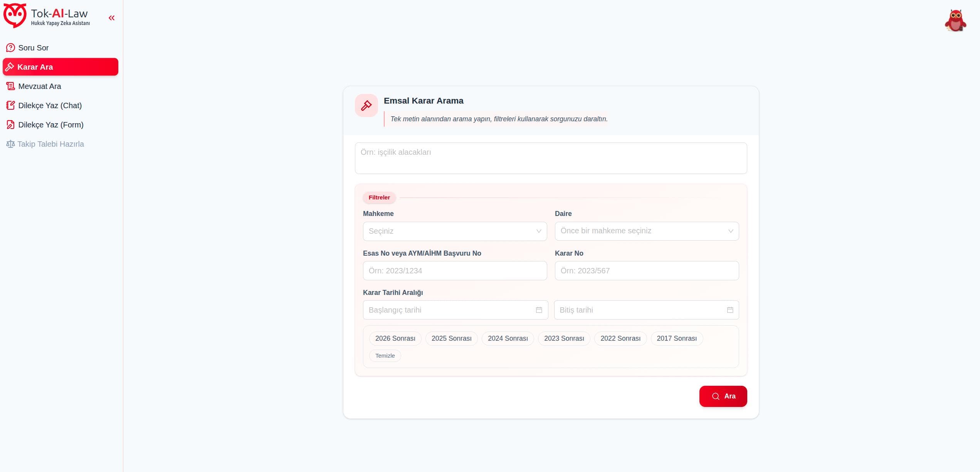
Task: Click the Soru Sor question icon
Action: click(x=10, y=48)
